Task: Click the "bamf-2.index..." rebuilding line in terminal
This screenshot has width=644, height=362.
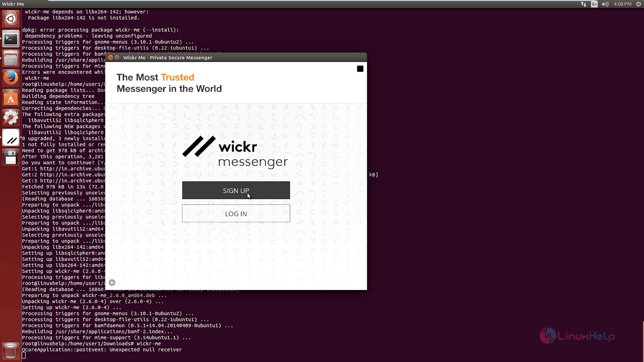Action: pyautogui.click(x=97, y=331)
